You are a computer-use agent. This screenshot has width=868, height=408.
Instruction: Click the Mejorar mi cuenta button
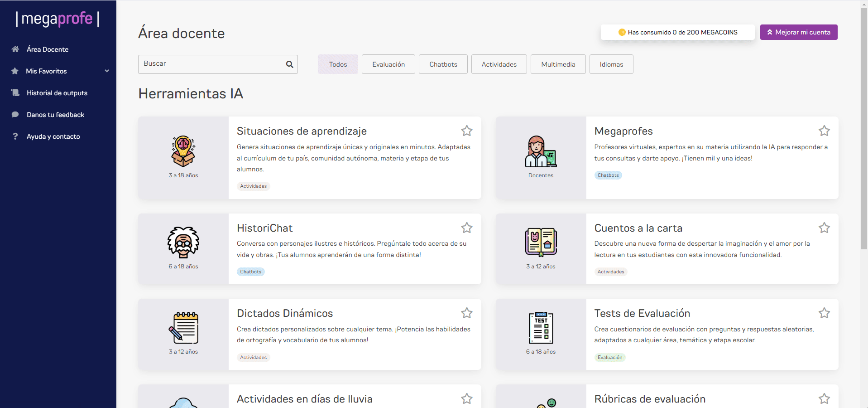pos(798,32)
